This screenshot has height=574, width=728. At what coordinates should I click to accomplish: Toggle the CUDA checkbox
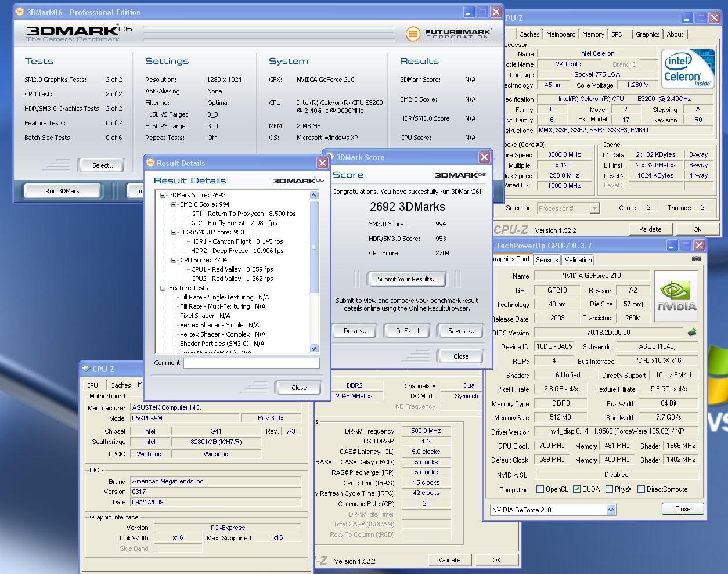576,489
